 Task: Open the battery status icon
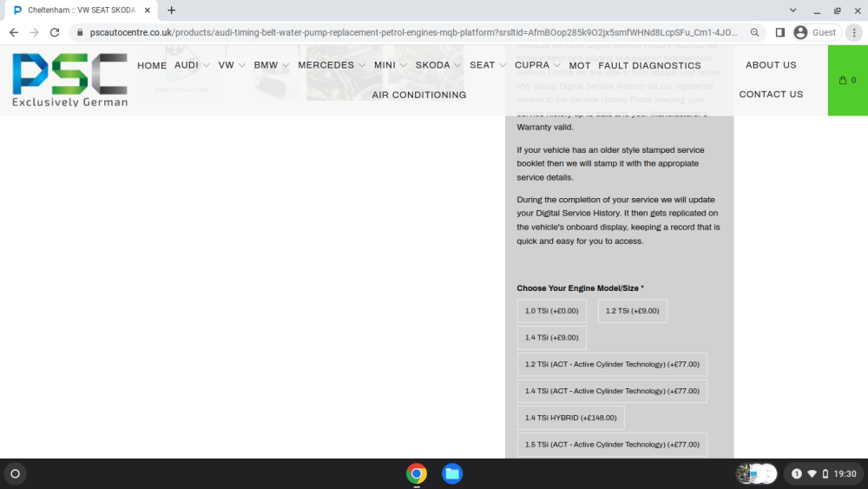[x=825, y=474]
